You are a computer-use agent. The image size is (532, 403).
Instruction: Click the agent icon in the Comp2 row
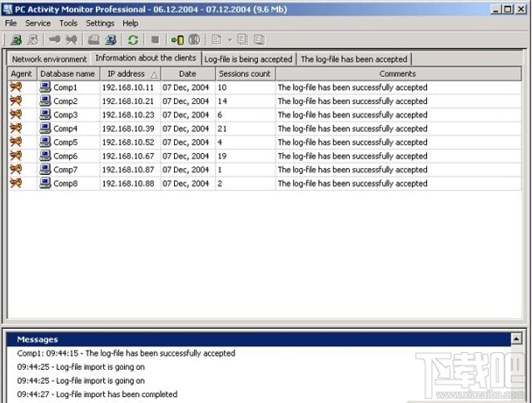click(16, 101)
